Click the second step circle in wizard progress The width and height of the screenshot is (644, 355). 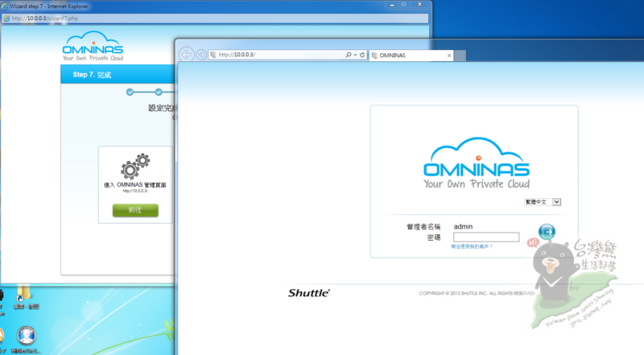159,92
